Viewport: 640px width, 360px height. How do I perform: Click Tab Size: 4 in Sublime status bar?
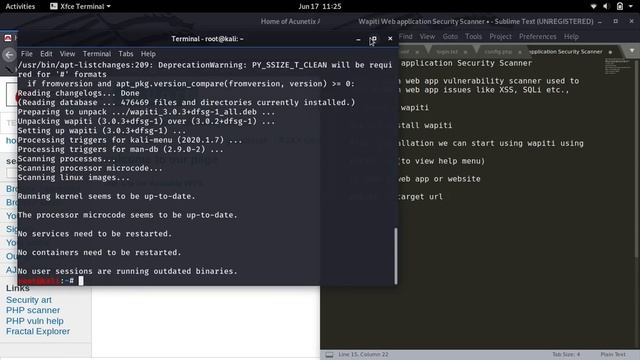pyautogui.click(x=566, y=354)
